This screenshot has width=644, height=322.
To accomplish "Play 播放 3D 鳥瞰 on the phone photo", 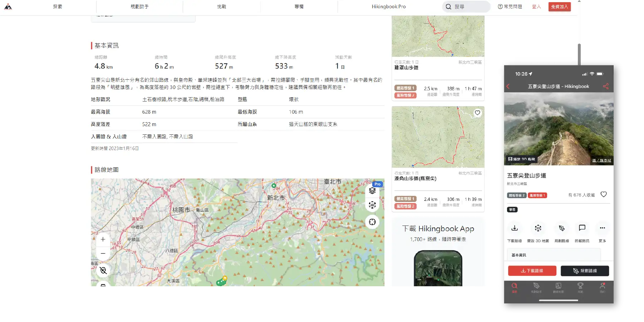I will tap(522, 159).
